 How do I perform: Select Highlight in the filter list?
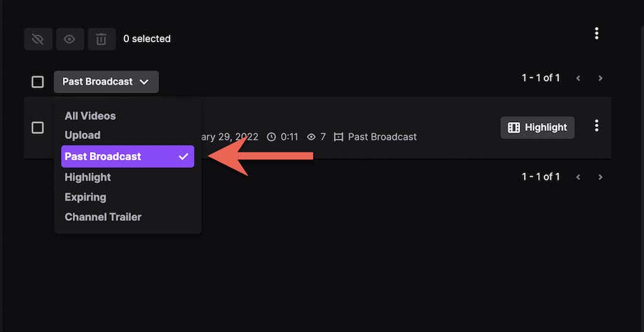click(87, 177)
